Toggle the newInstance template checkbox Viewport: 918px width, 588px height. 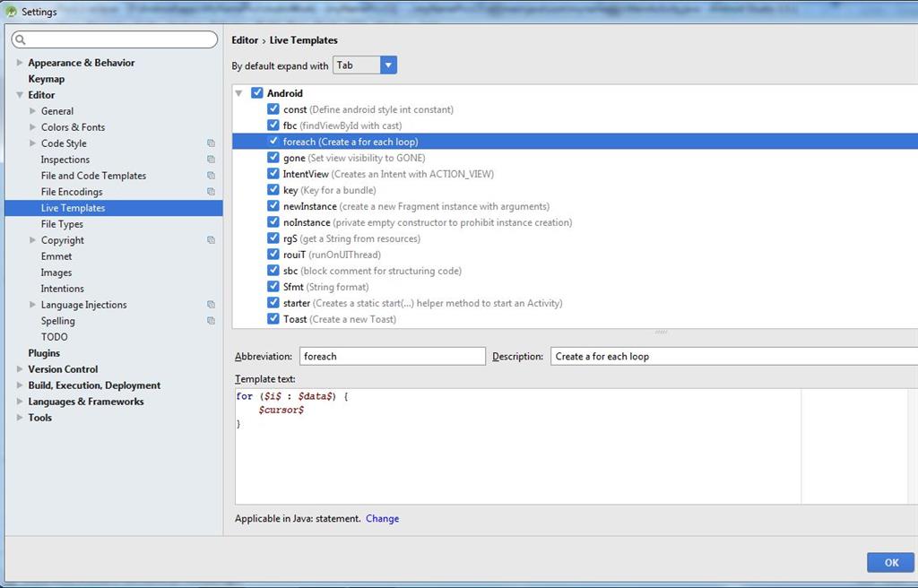pyautogui.click(x=273, y=205)
